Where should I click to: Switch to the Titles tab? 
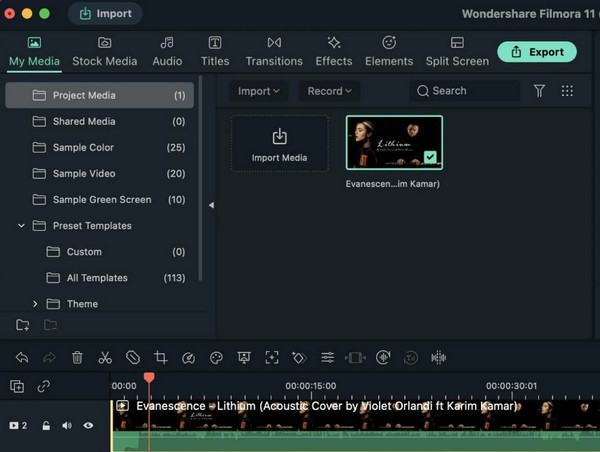click(x=215, y=52)
